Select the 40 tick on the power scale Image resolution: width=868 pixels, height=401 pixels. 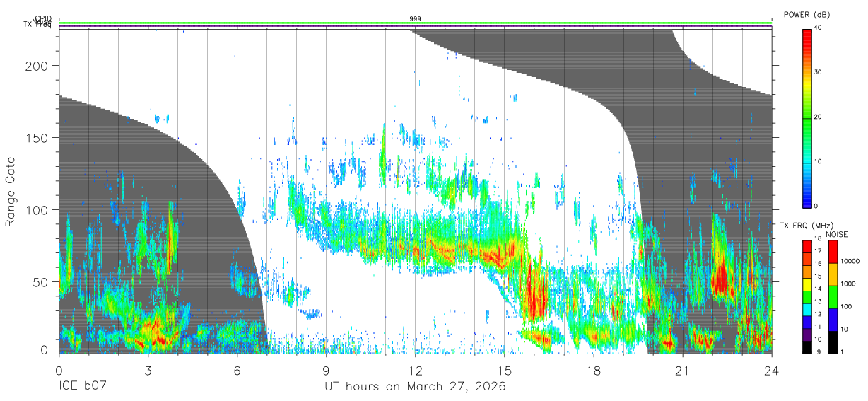(818, 28)
